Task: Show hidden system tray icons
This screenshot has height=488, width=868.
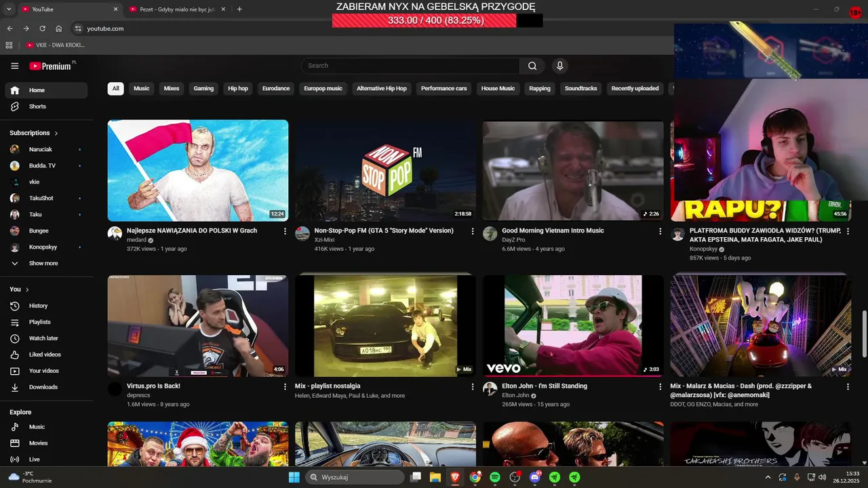Action: click(768, 477)
